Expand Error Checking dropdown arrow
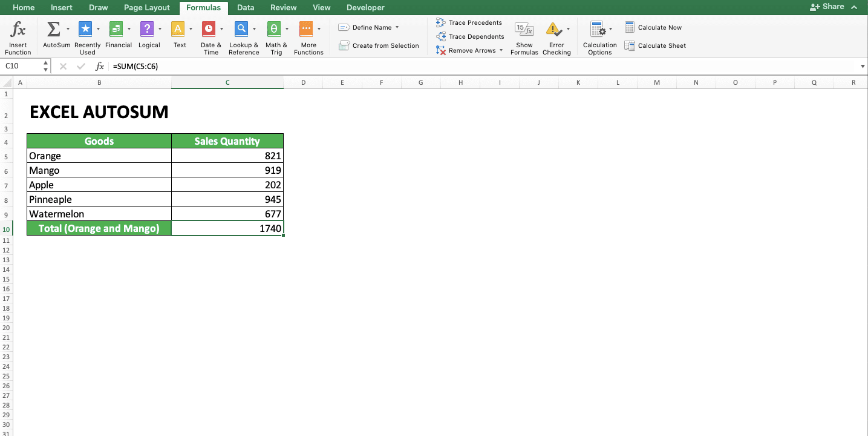 coord(568,29)
